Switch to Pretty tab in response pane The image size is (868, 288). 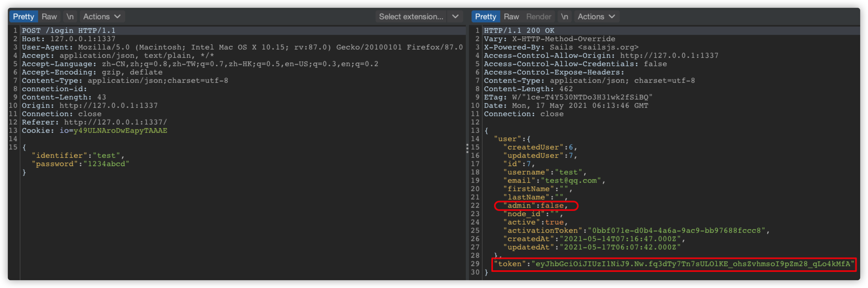point(485,16)
